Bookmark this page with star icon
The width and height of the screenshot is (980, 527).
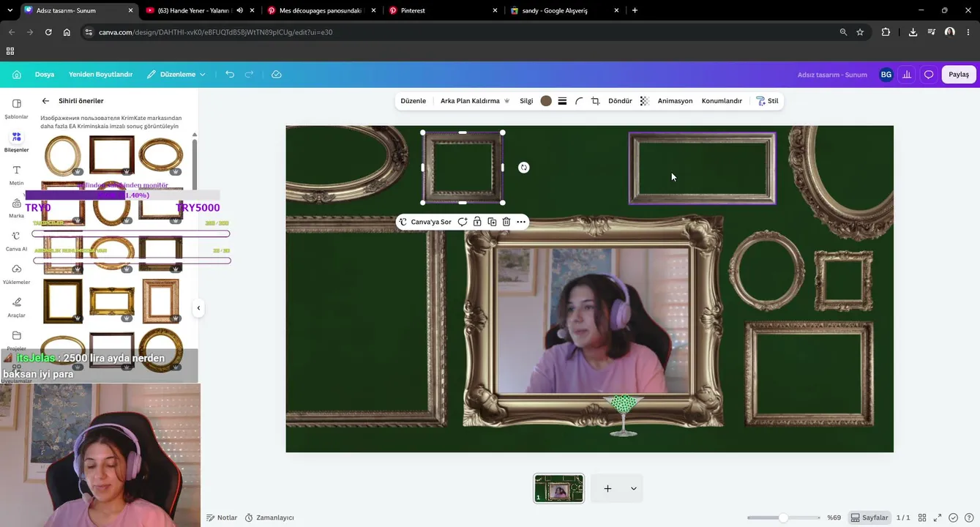pyautogui.click(x=860, y=32)
